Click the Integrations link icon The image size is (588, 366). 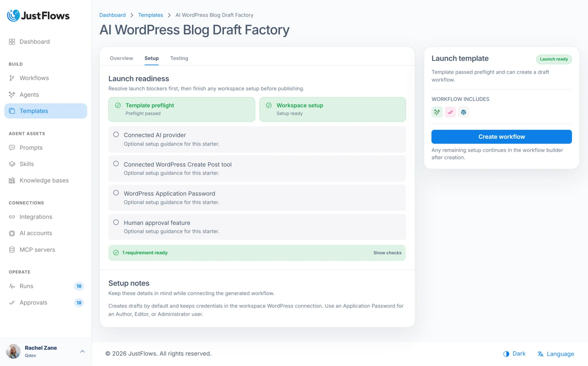tap(12, 217)
